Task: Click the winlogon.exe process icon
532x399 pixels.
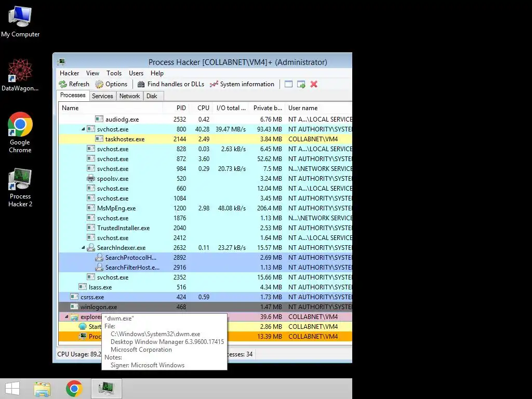Action: (x=74, y=307)
